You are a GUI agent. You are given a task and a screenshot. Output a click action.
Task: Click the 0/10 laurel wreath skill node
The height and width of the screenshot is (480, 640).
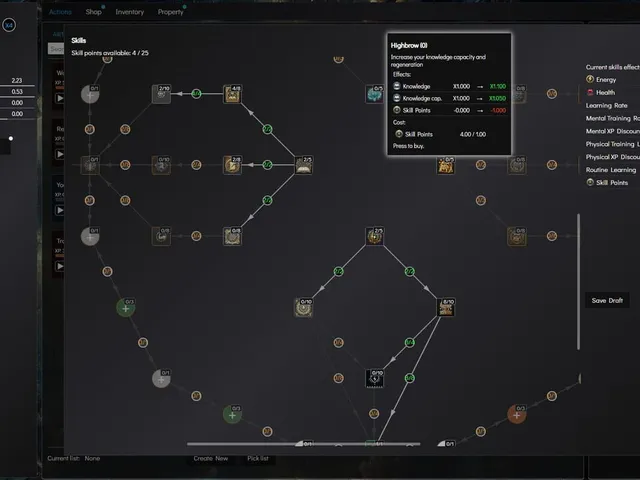pos(303,307)
